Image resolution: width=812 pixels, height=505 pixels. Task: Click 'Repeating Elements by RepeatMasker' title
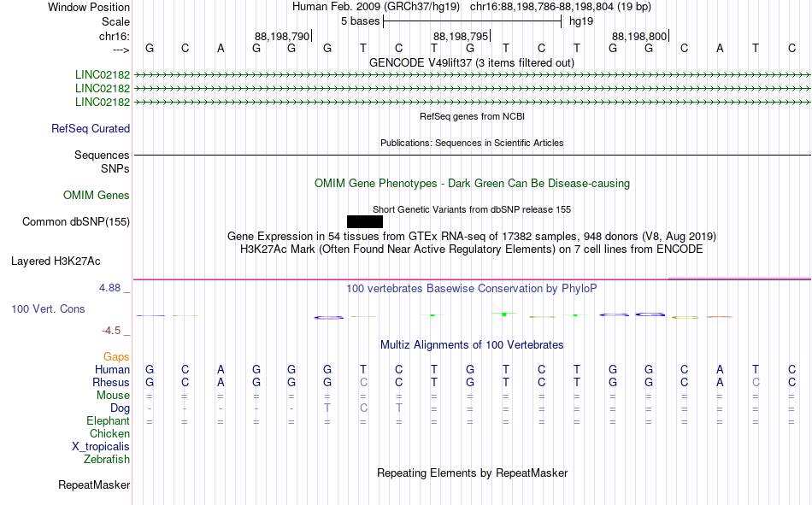[473, 473]
